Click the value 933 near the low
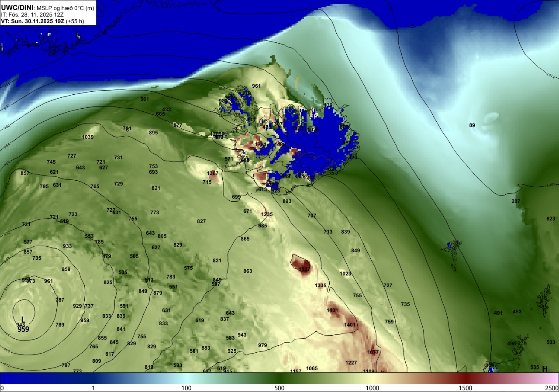 (x=67, y=246)
